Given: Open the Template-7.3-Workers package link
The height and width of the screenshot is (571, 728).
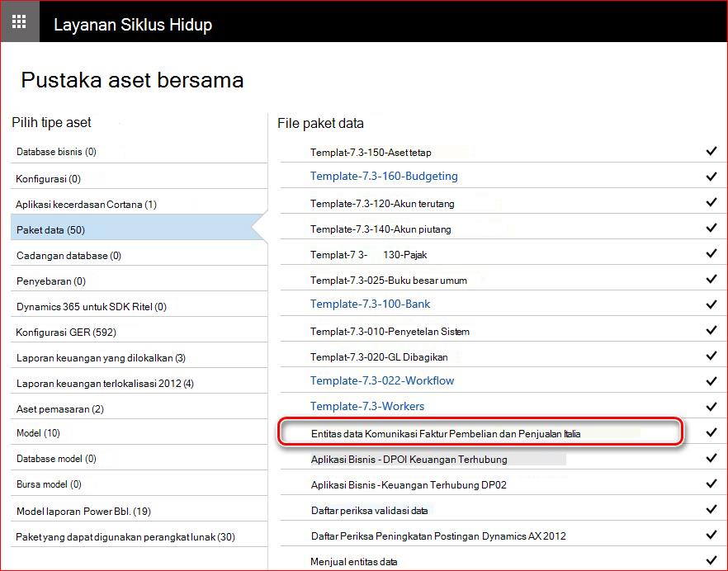Looking at the screenshot, I should click(x=367, y=406).
